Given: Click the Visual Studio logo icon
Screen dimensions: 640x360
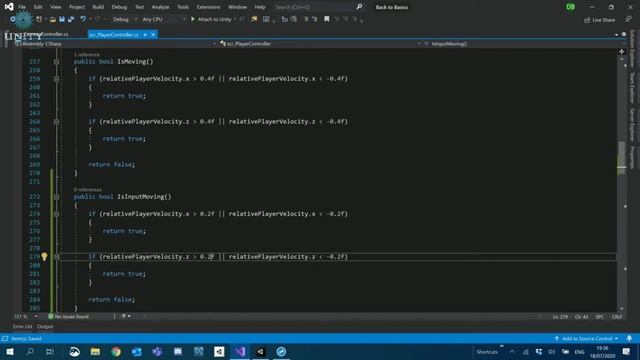Looking at the screenshot, I should coord(9,7).
